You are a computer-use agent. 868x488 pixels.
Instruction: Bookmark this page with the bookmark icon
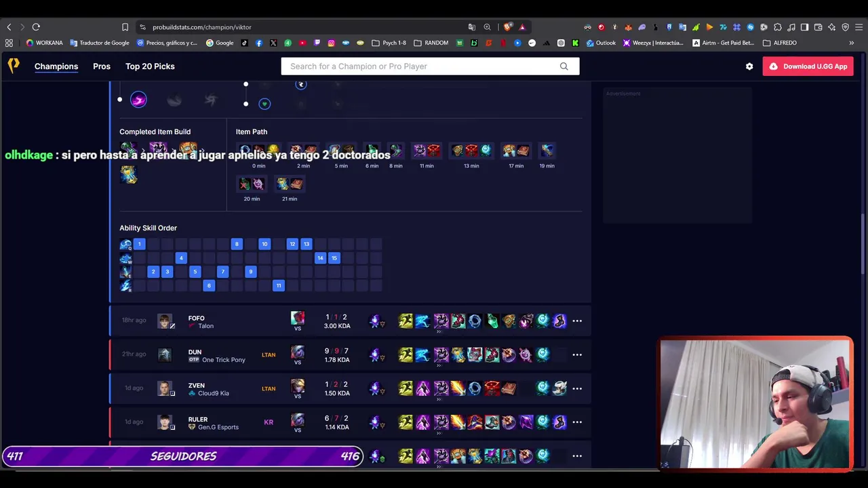tap(125, 27)
